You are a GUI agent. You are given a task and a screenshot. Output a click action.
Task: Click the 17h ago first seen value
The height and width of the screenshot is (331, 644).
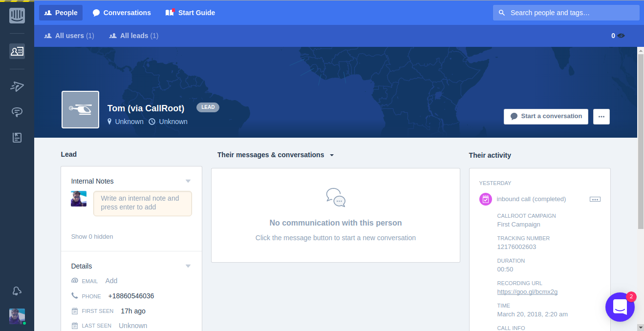(x=133, y=311)
